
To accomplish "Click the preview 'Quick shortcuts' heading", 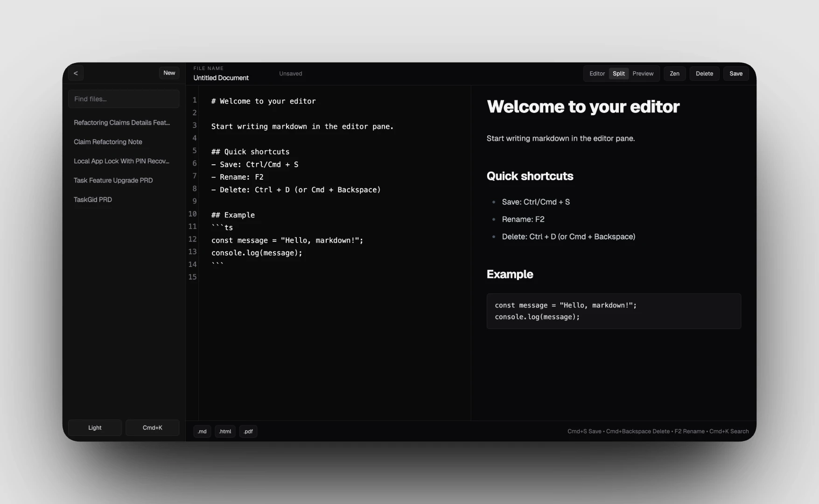I will click(530, 176).
